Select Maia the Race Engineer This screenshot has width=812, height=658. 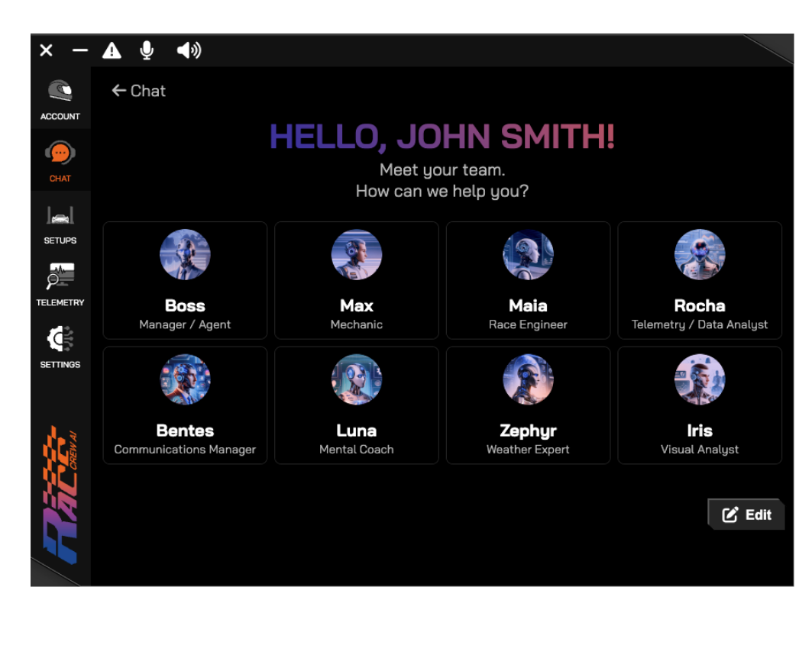pos(528,280)
